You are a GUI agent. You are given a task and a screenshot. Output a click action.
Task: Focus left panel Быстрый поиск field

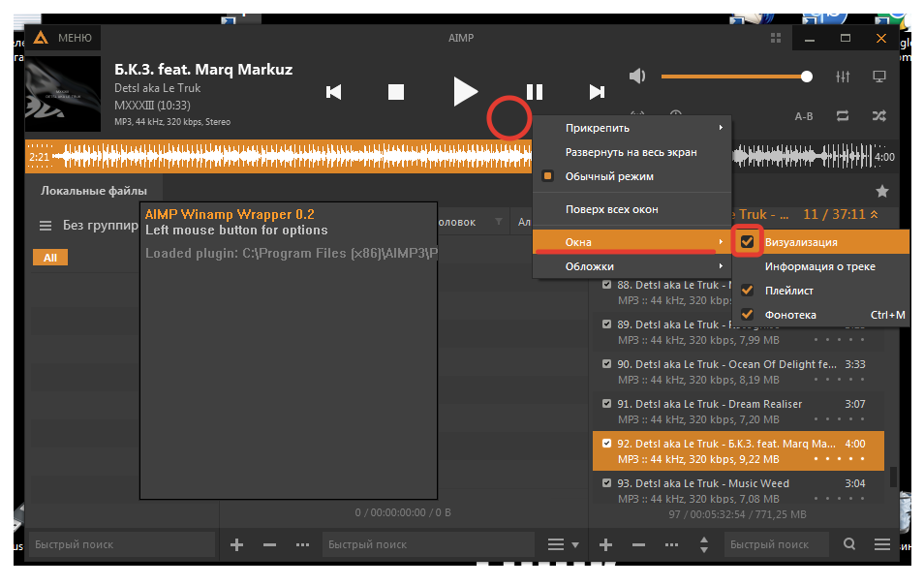coord(121,544)
